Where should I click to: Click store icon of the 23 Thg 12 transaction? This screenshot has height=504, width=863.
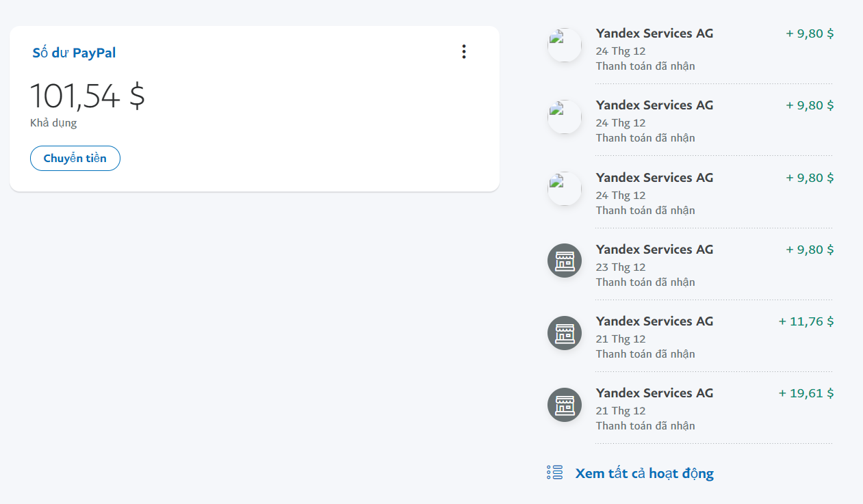pos(565,261)
